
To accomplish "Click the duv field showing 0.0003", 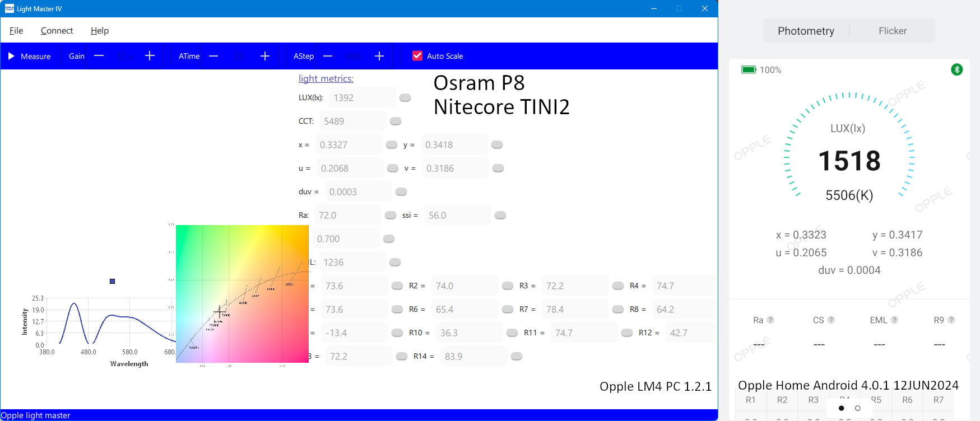I will tap(359, 191).
